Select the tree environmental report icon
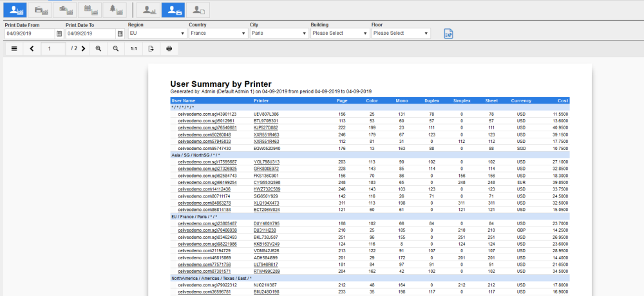644x296 pixels. click(116, 10)
